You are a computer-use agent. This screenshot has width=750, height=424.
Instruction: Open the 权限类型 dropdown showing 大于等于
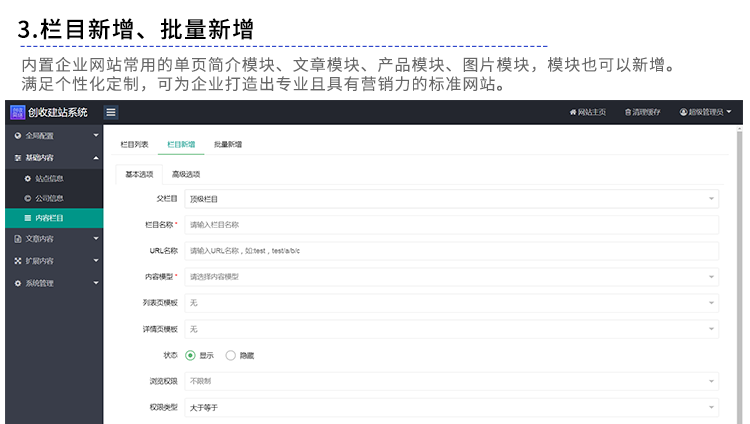point(452,407)
